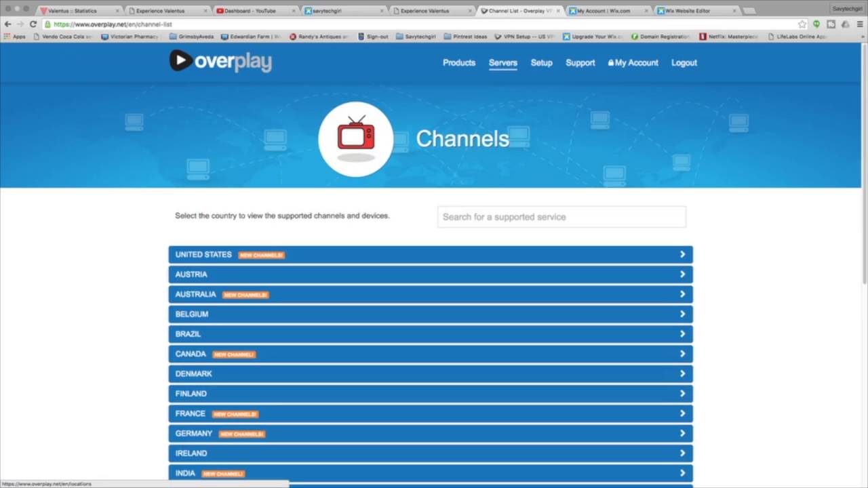Click the Logout link
The width and height of the screenshot is (868, 488).
[x=684, y=62]
